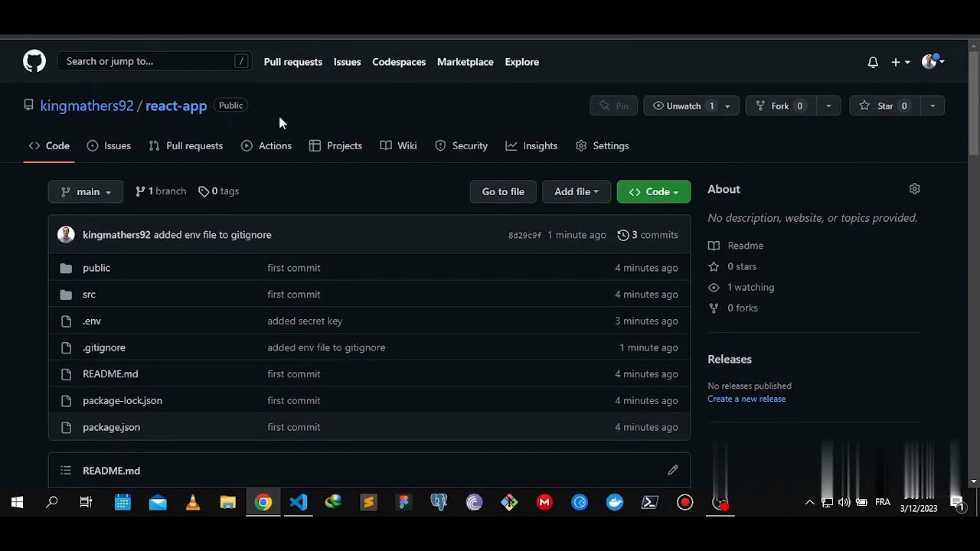Click the Go to file button
Image resolution: width=980 pixels, height=551 pixels.
coord(503,191)
